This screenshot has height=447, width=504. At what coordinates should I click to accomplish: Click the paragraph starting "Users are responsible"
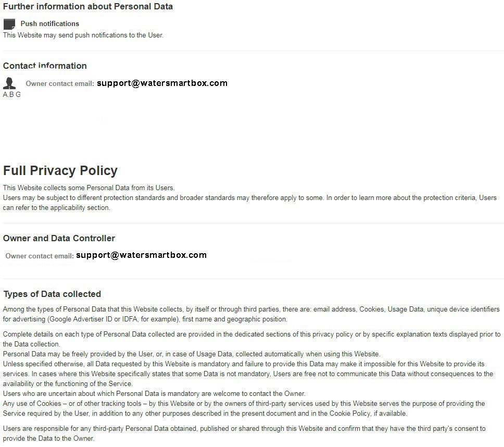click(244, 433)
